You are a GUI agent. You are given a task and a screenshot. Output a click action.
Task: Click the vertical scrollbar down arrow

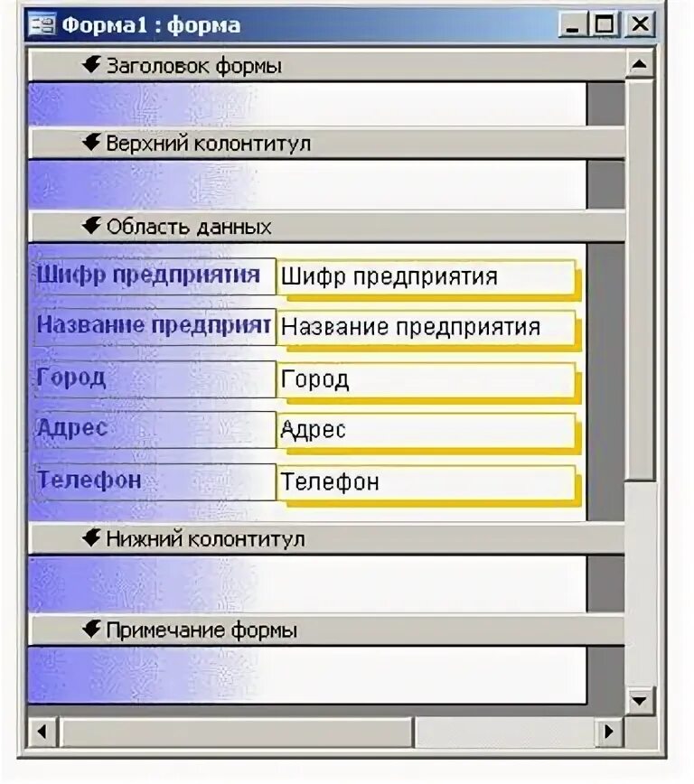(640, 701)
